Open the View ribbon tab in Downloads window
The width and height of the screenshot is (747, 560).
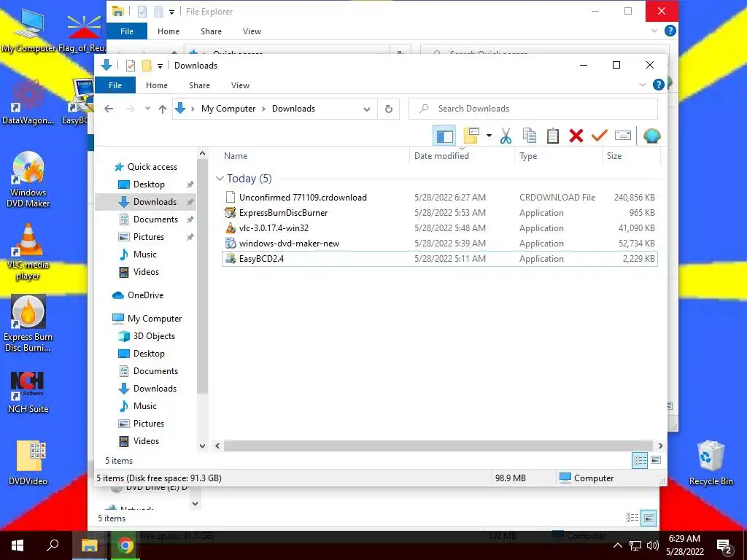coord(240,85)
